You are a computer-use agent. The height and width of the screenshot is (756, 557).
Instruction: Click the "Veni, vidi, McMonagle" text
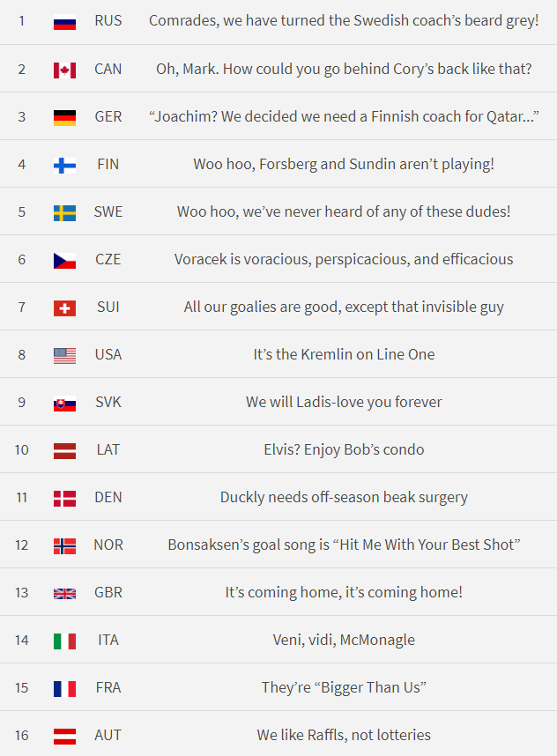click(344, 641)
